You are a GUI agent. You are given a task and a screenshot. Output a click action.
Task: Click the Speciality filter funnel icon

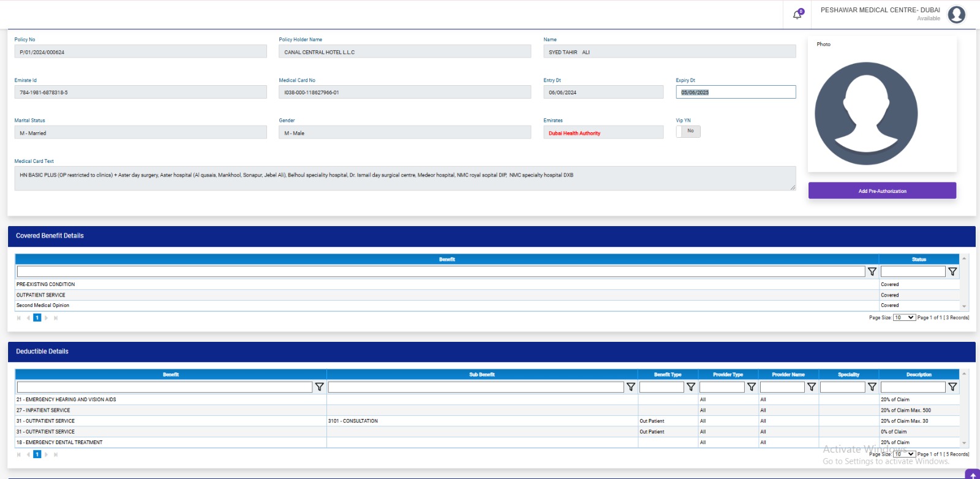pos(872,387)
